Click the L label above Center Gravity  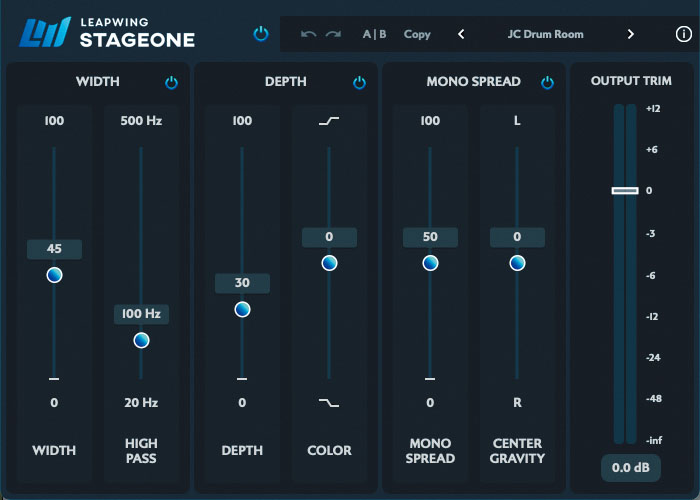coord(517,121)
